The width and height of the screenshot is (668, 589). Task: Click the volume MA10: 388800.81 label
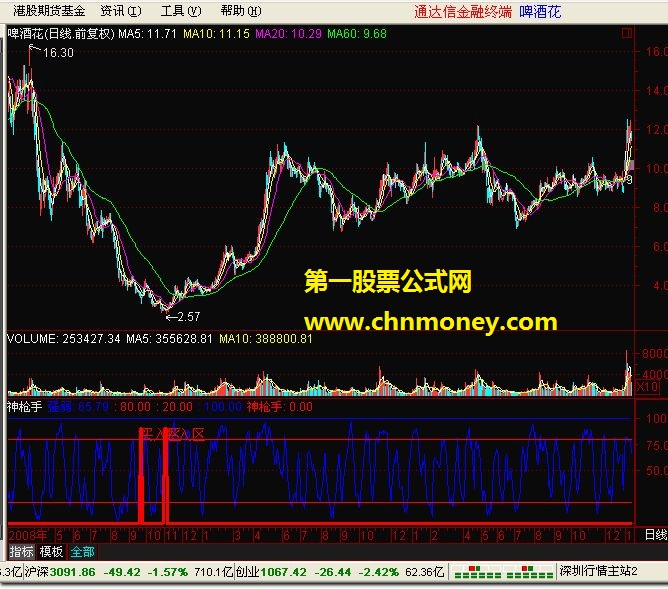pos(266,339)
